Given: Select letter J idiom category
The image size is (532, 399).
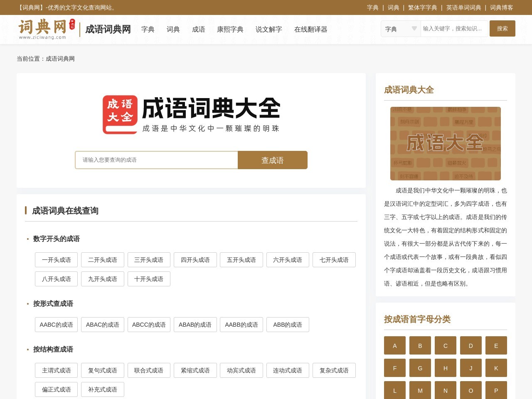Looking at the screenshot, I should point(471,368).
